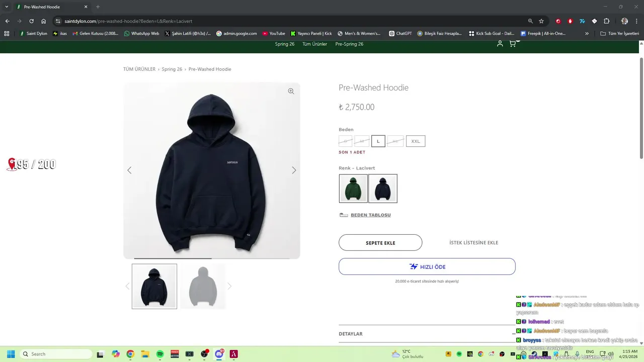Choose the green hoodie color swatch
644x362 pixels.
point(353,189)
